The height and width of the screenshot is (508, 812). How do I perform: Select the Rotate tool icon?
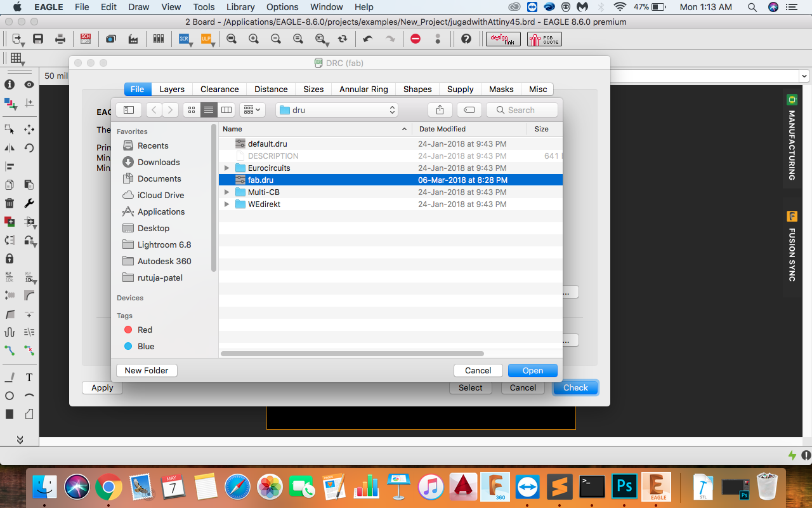click(29, 148)
